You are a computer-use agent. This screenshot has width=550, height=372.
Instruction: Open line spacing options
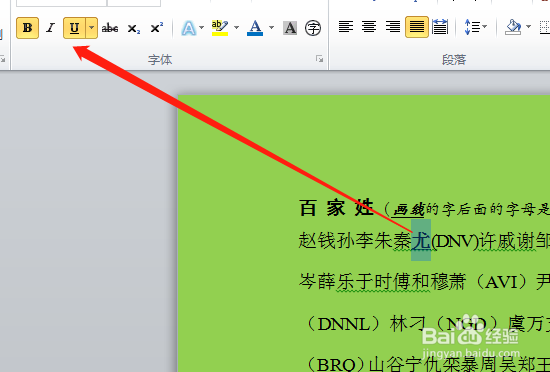[x=475, y=27]
